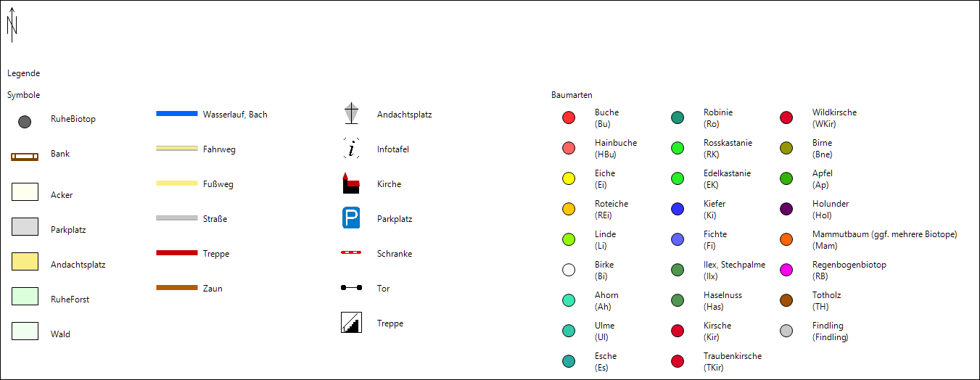Click the white Birke (Bi) dot

click(x=569, y=270)
